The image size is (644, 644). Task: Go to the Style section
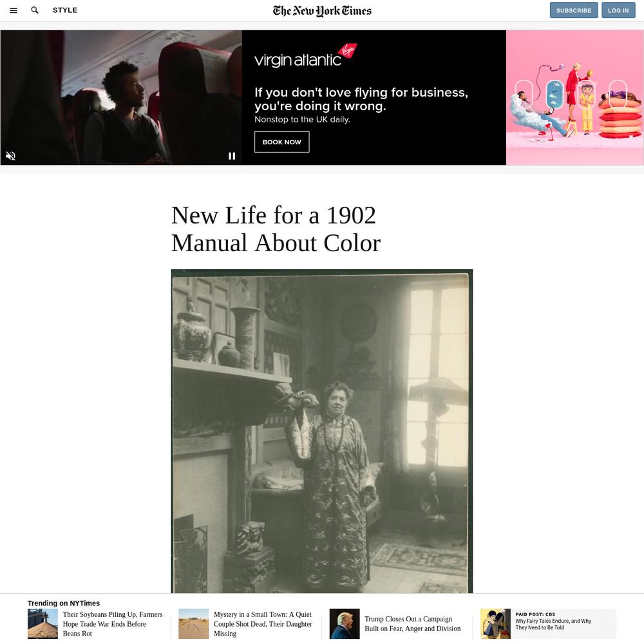pos(65,10)
